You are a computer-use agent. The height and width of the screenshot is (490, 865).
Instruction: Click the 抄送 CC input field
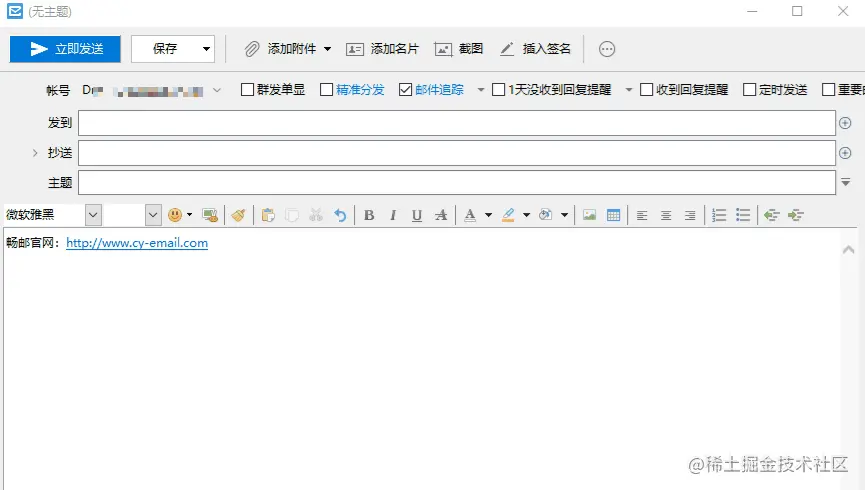click(x=457, y=153)
